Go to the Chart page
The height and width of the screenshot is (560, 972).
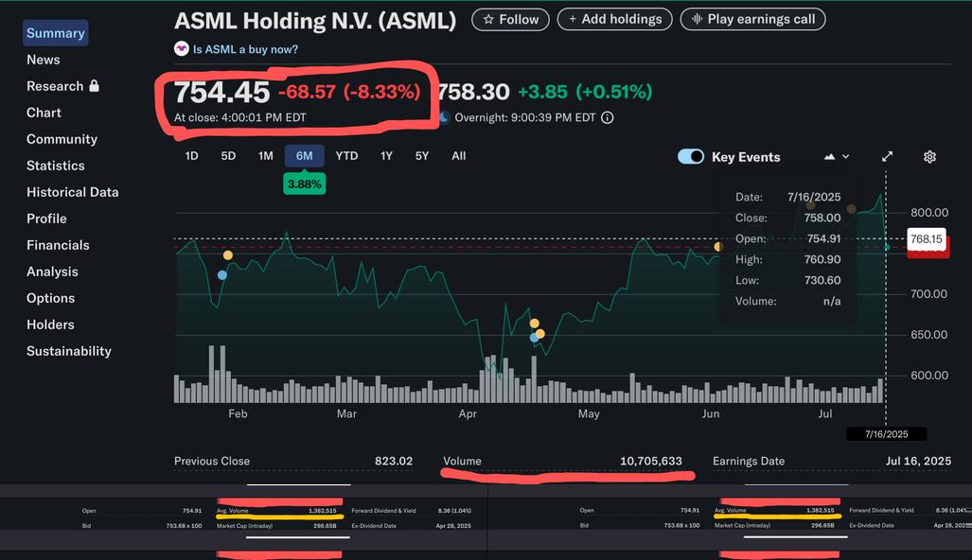click(44, 113)
